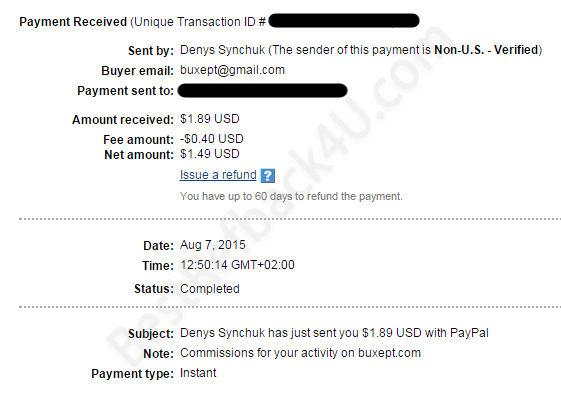Click the Payment type label
This screenshot has width=561, height=393.
point(132,374)
